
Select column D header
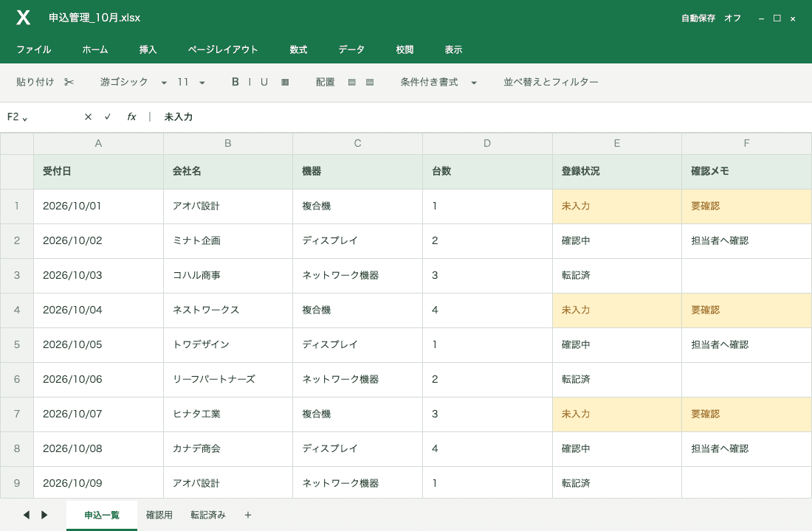[487, 143]
